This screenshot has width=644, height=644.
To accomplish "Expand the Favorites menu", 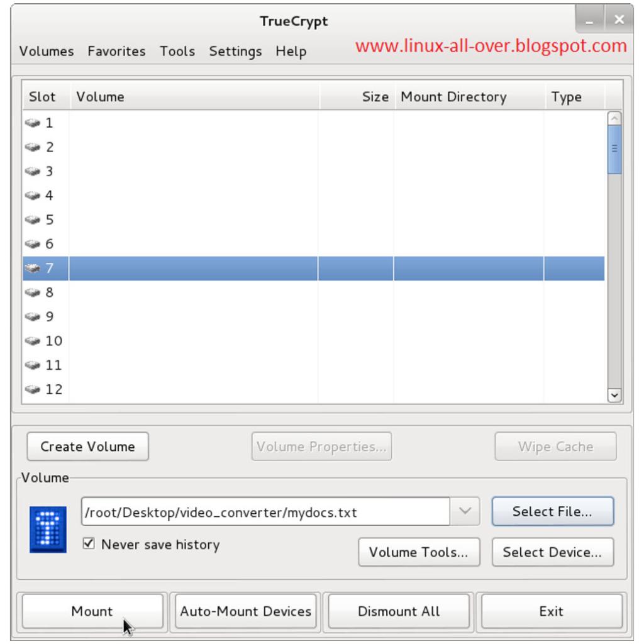I will point(116,52).
